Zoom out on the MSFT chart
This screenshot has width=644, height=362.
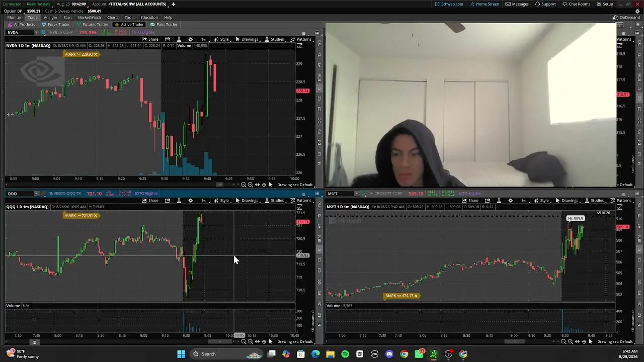pos(564,341)
